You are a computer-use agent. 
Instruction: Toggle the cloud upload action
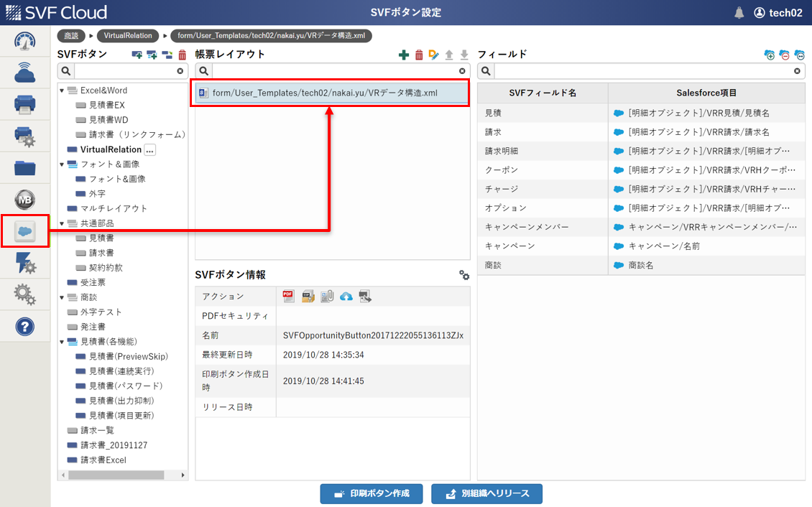346,296
